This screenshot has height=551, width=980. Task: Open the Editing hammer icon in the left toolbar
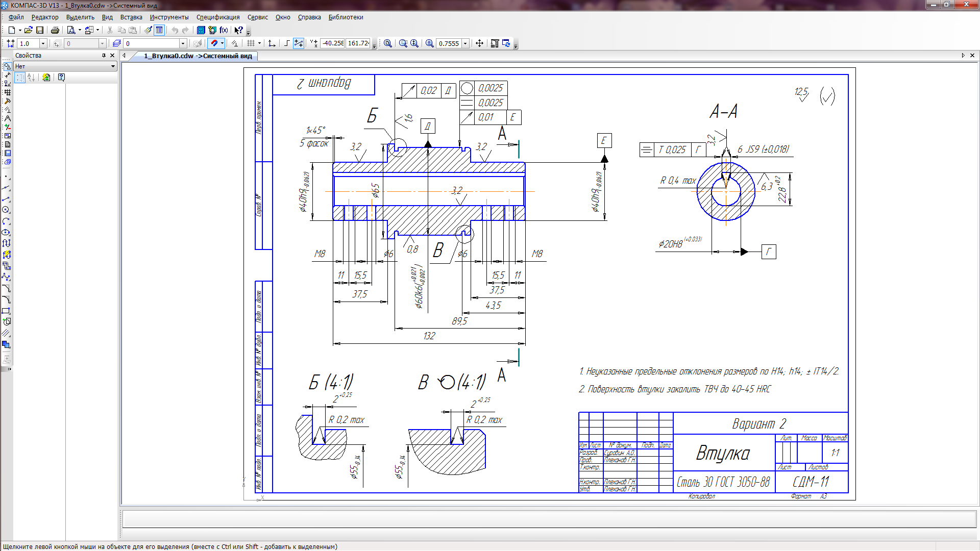[x=7, y=101]
